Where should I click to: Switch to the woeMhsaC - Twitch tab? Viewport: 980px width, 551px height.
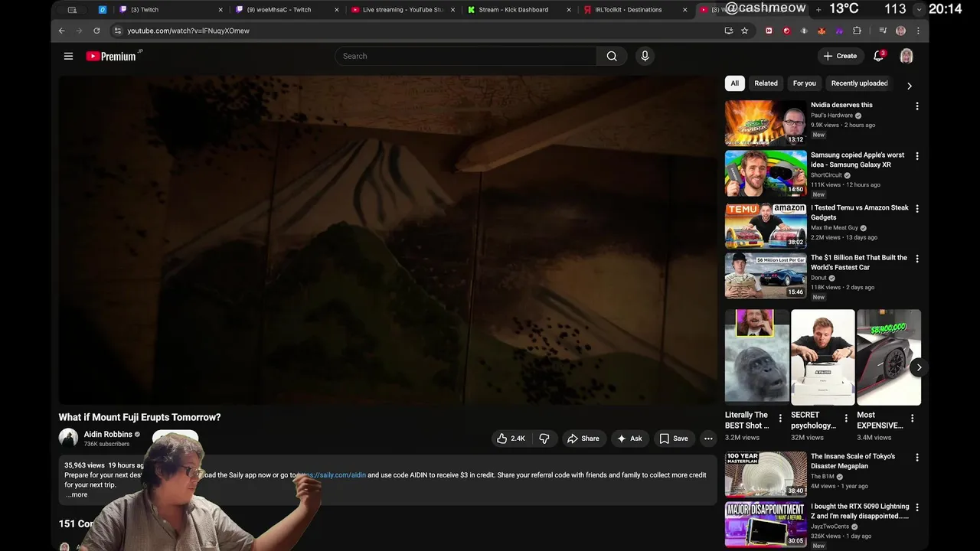click(286, 10)
